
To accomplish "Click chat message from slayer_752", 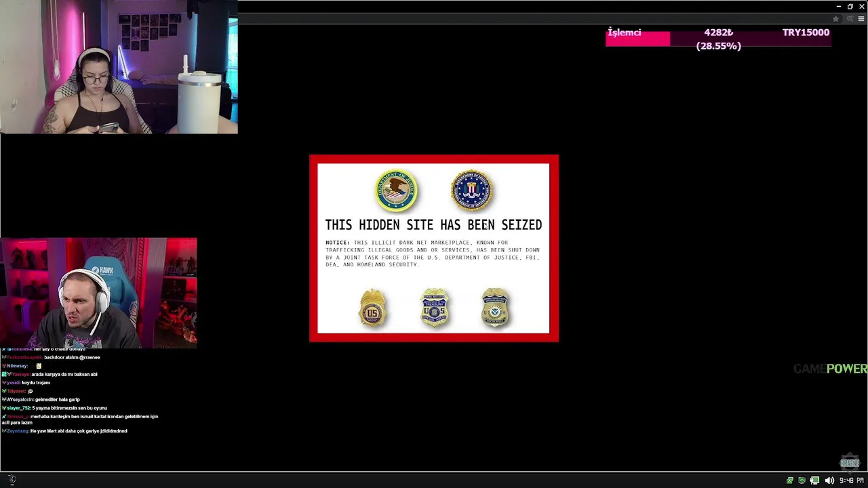I will (55, 408).
